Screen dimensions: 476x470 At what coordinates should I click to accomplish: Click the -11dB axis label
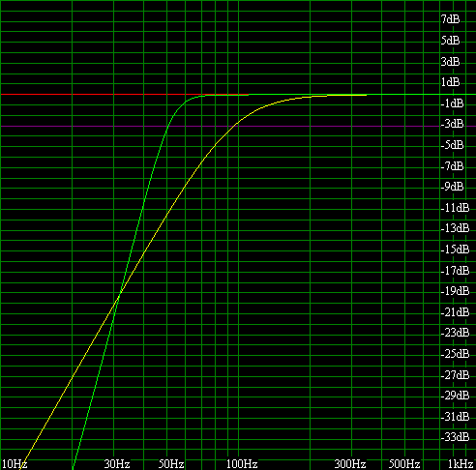tap(455, 208)
